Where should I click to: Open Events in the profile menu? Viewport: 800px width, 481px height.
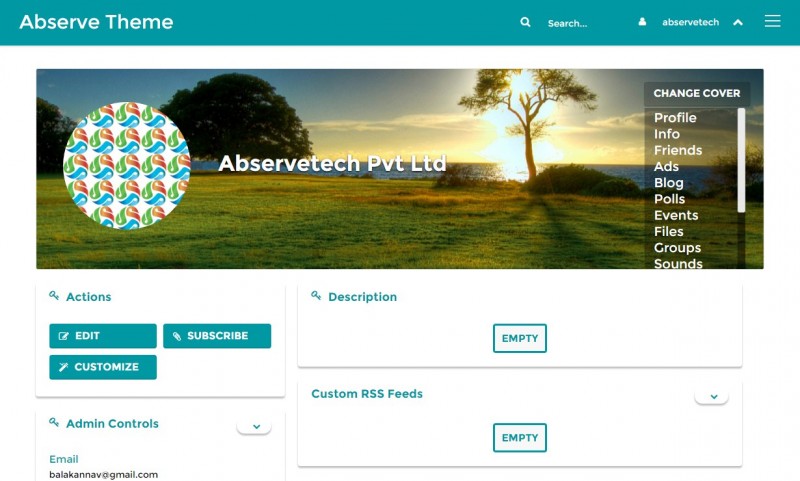point(676,215)
